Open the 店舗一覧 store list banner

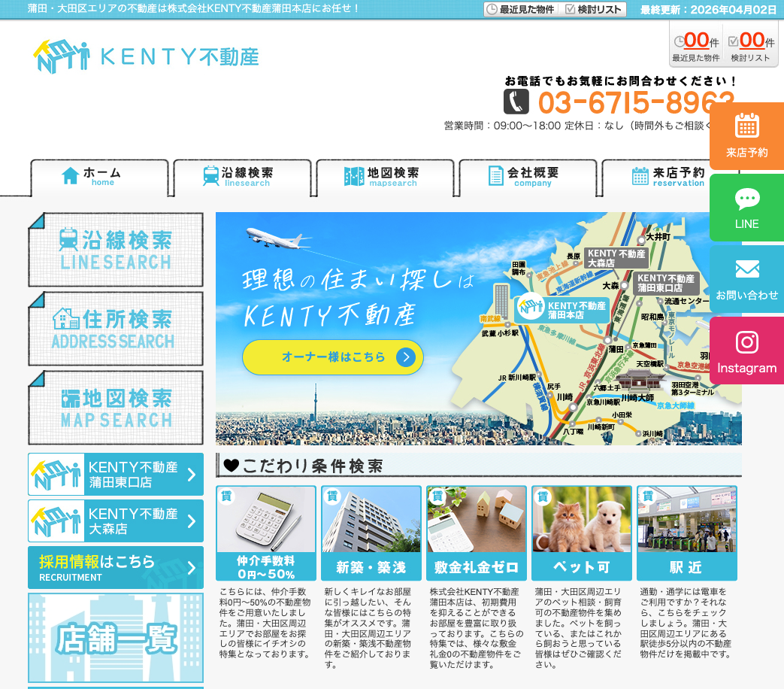[x=115, y=637]
